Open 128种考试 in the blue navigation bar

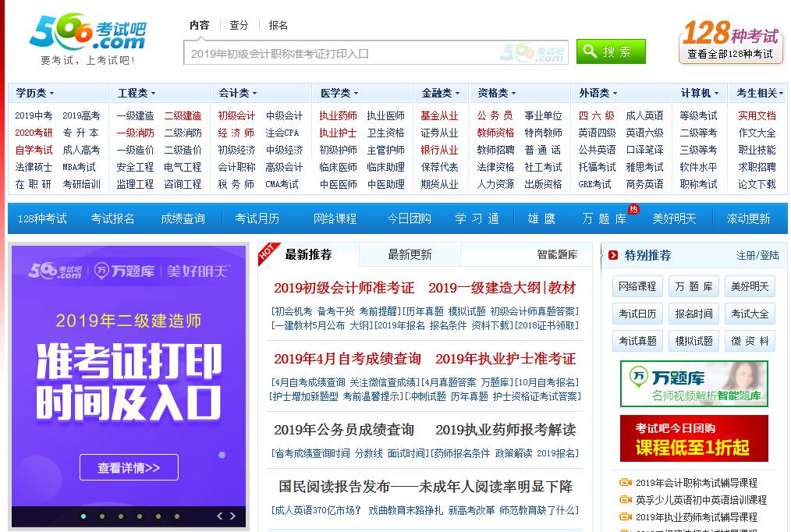coord(42,219)
